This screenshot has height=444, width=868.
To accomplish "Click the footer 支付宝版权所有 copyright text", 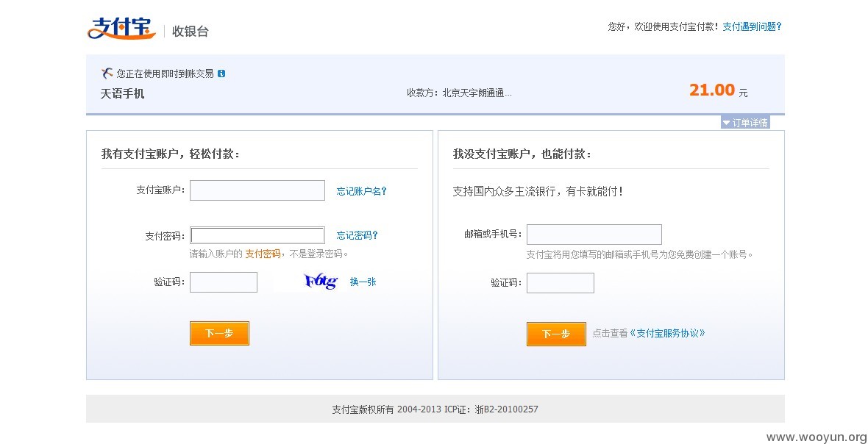I will [435, 409].
